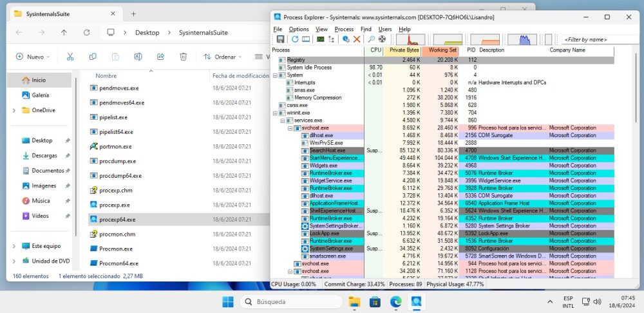Toggle the pane view icon beside Refresh

click(x=306, y=39)
